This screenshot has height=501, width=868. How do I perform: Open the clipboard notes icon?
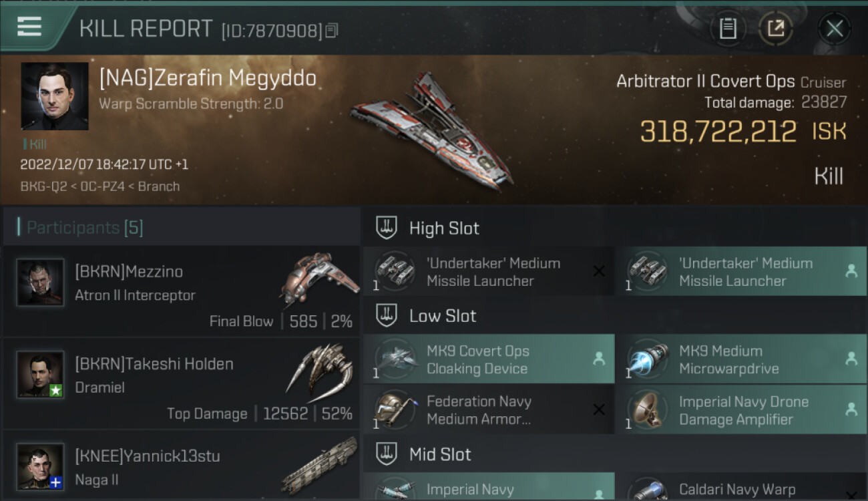pos(728,28)
